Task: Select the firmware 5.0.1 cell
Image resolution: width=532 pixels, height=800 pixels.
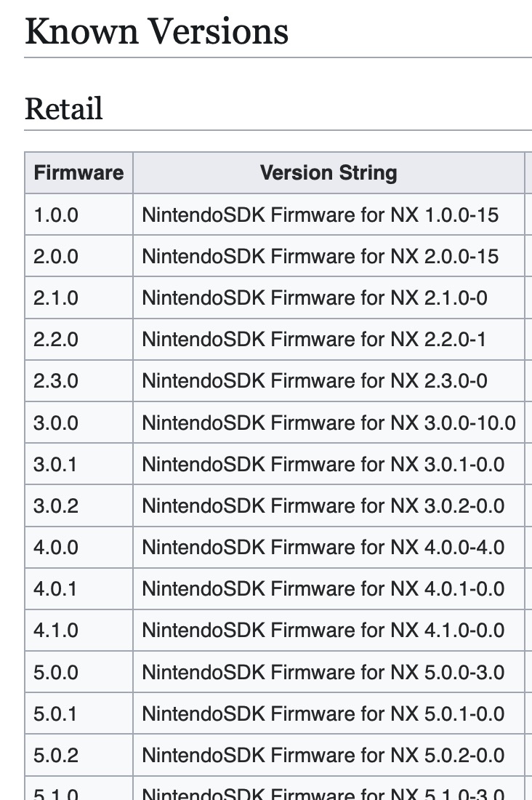Action: pos(55,713)
